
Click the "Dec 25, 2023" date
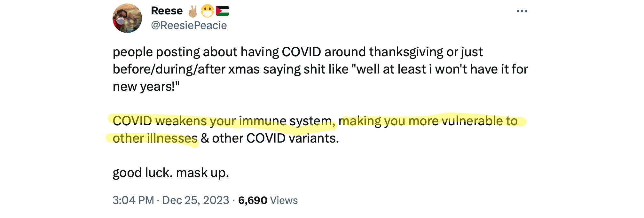(195, 200)
